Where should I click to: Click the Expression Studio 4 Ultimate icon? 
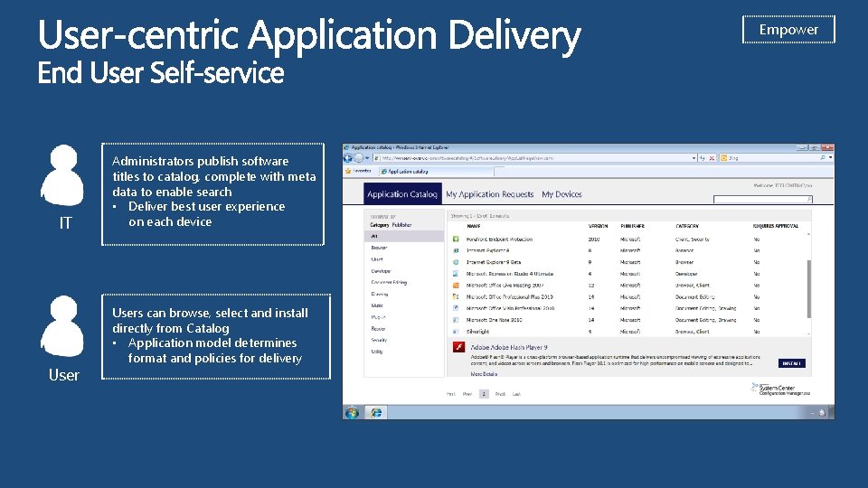pyautogui.click(x=456, y=274)
